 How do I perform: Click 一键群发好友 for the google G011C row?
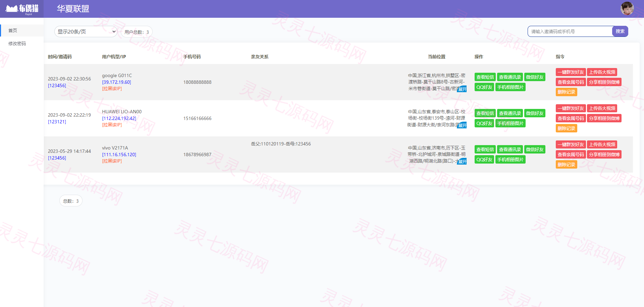click(571, 72)
